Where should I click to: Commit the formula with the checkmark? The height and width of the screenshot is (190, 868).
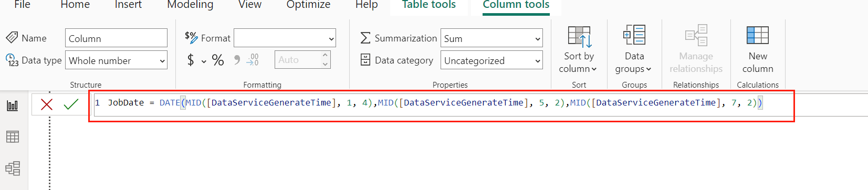pos(71,104)
